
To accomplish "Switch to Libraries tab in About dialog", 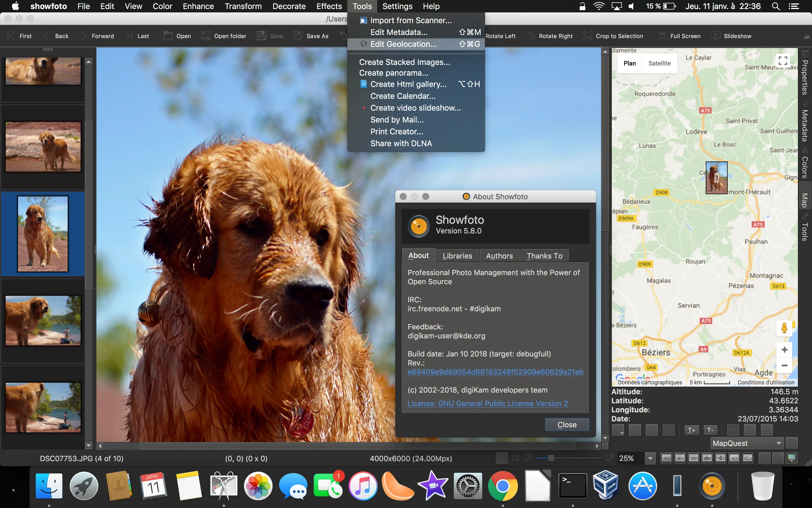I will [x=457, y=256].
